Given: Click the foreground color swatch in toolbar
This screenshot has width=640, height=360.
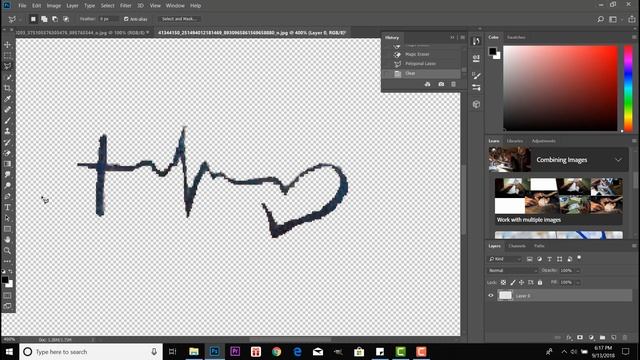Looking at the screenshot, I should (x=4, y=280).
